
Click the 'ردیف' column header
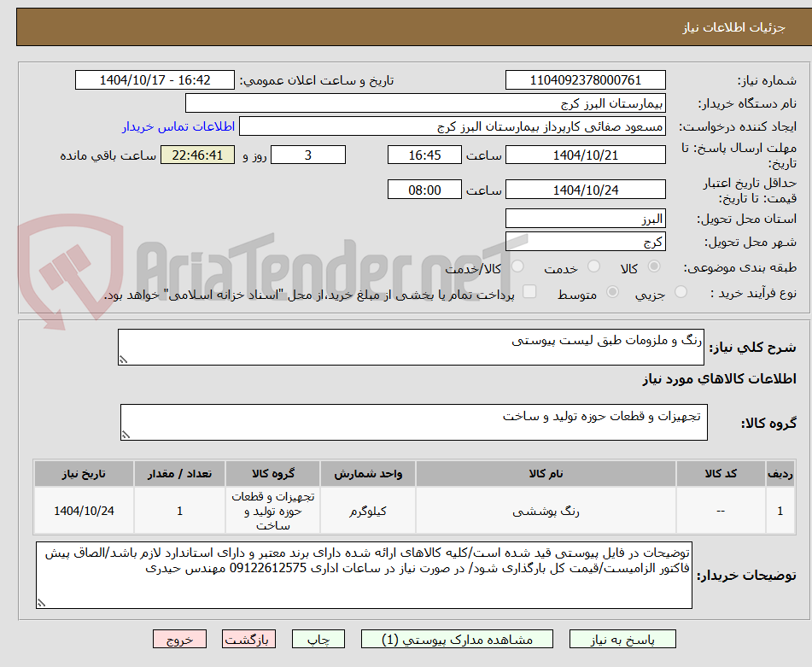click(780, 473)
